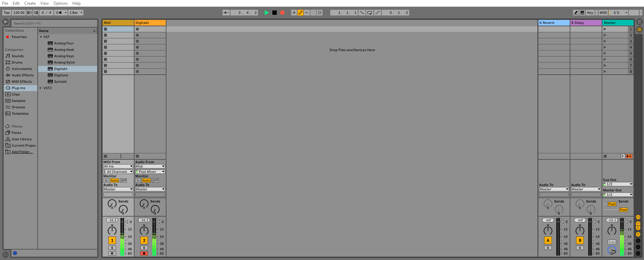Viewport: 644px width, 260px height.
Task: Toggle the Loop switch in transport
Action: coord(370,13)
